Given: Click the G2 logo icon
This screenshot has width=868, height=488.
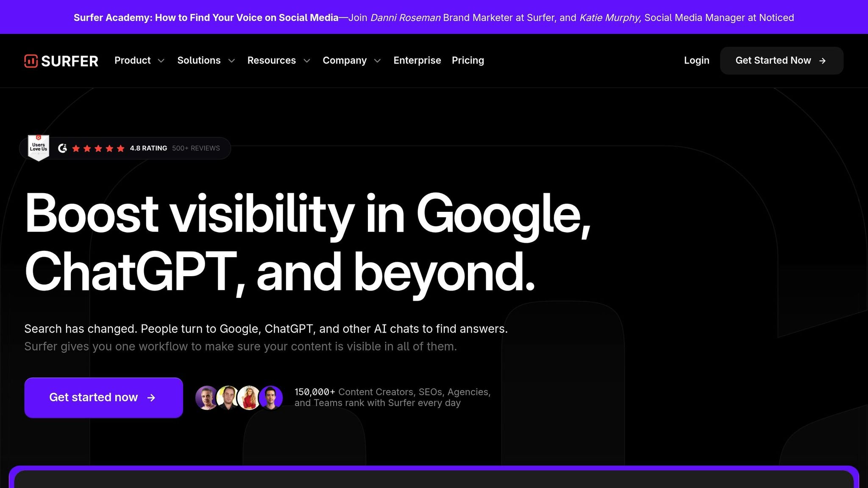Looking at the screenshot, I should click(x=62, y=148).
